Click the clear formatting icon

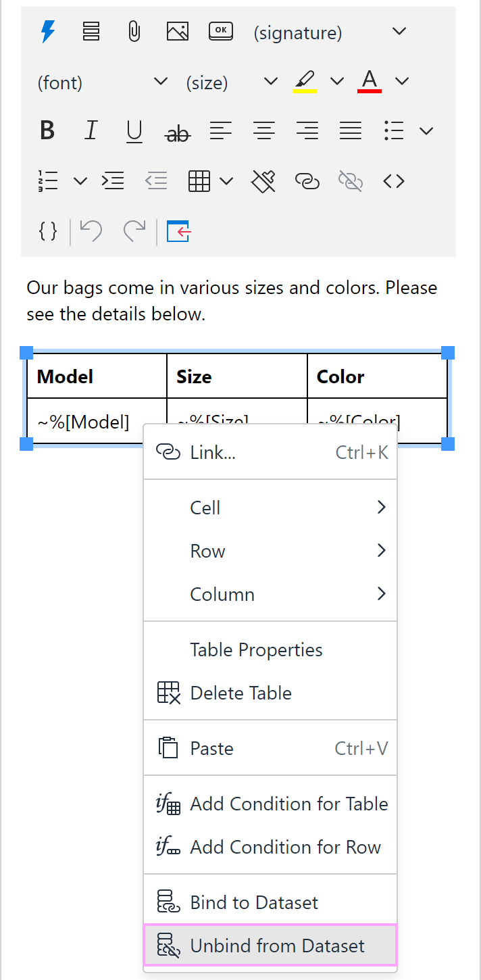pos(263,181)
